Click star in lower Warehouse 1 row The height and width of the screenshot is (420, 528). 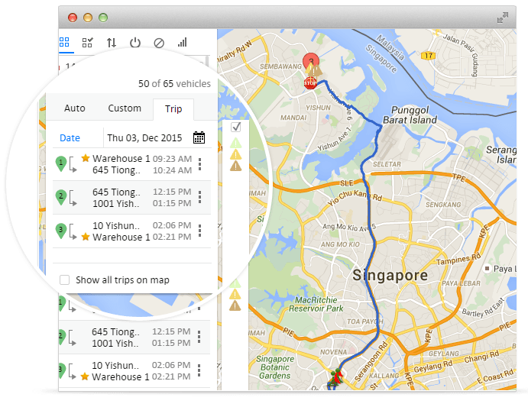tap(85, 376)
